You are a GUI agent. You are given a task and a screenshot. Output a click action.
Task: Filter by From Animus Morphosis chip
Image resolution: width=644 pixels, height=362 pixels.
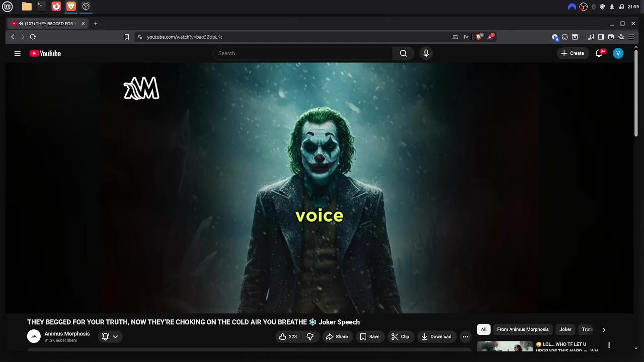(523, 330)
